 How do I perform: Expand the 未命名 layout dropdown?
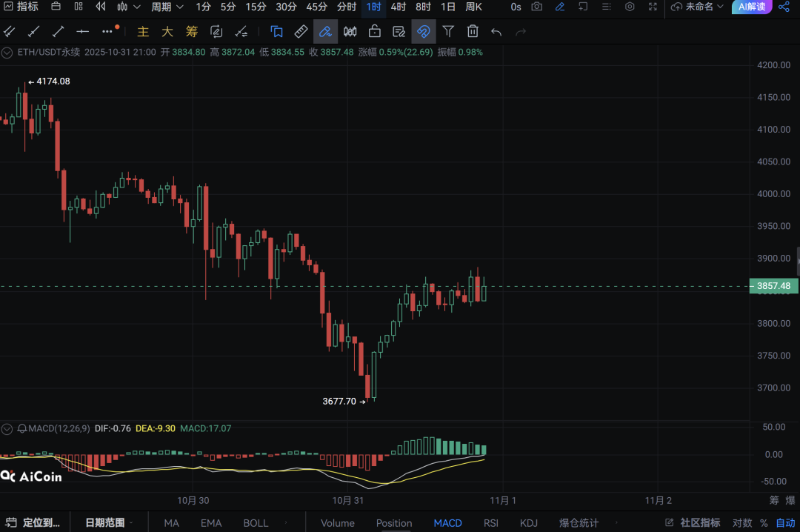(698, 7)
